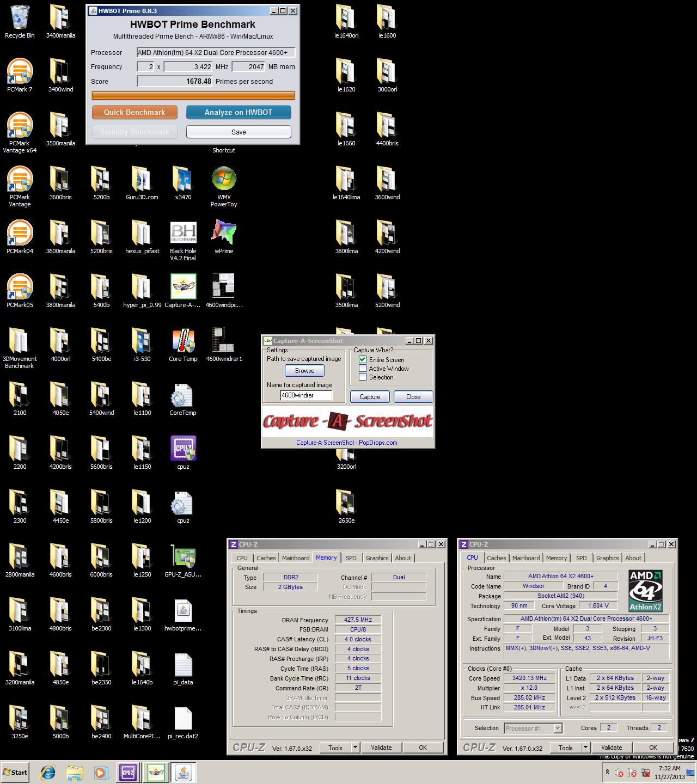The height and width of the screenshot is (784, 697).
Task: Select the hexus_pifast folder icon
Action: pyautogui.click(x=142, y=234)
